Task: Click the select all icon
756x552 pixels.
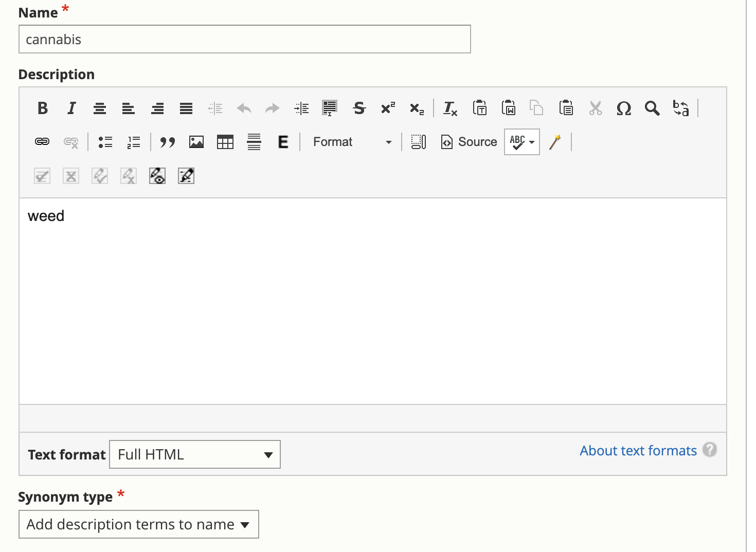Action: pos(330,108)
